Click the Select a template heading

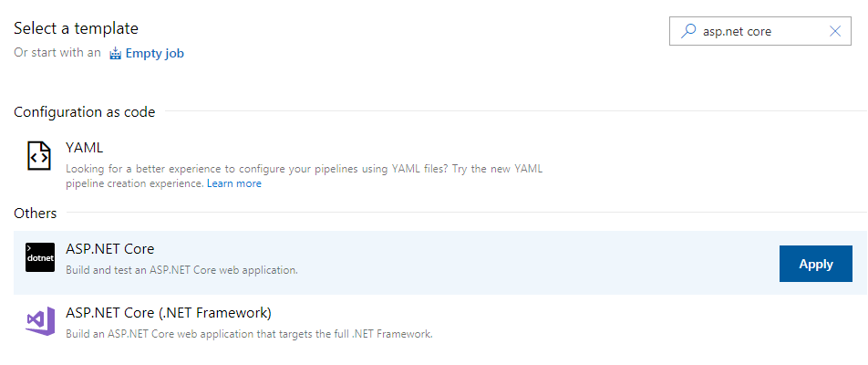coord(77,27)
